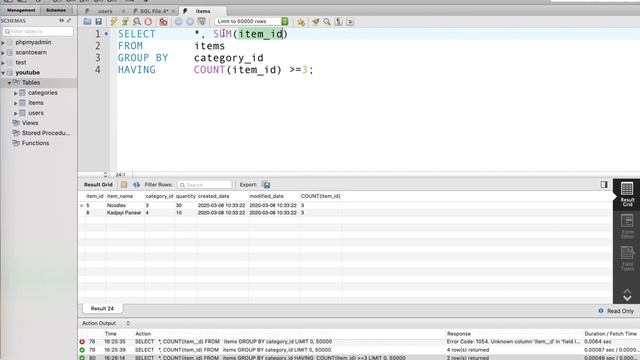Switch to the SQL File 4* tab
640x360 pixels.
point(154,11)
